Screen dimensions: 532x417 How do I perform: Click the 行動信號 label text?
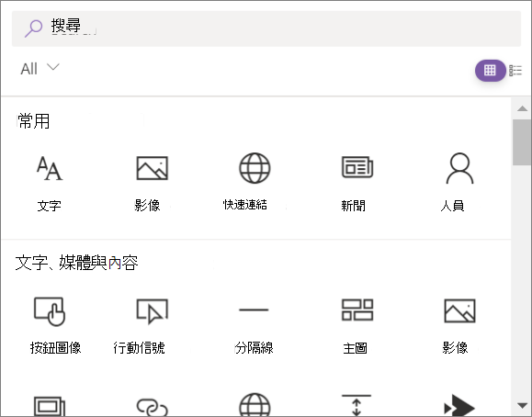click(x=139, y=348)
